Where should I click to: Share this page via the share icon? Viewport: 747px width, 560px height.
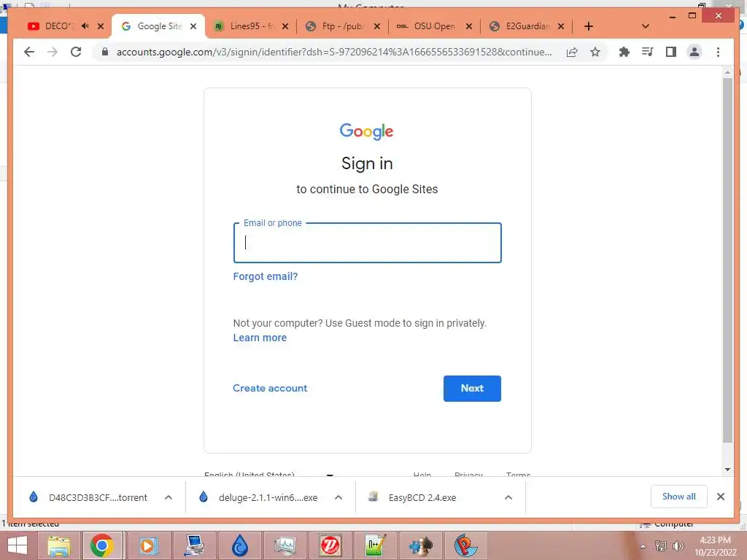tap(572, 52)
